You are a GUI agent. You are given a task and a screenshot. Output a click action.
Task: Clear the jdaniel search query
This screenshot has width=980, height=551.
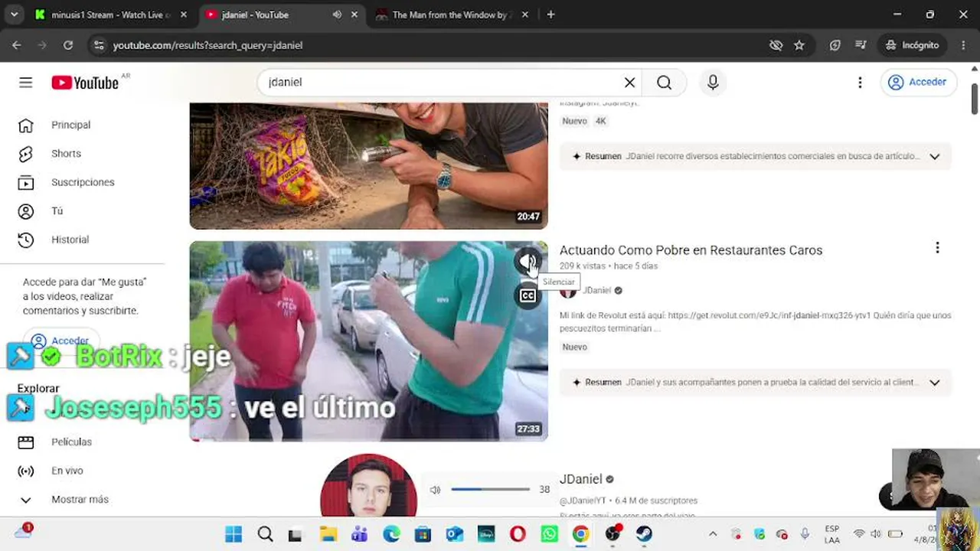tap(629, 83)
